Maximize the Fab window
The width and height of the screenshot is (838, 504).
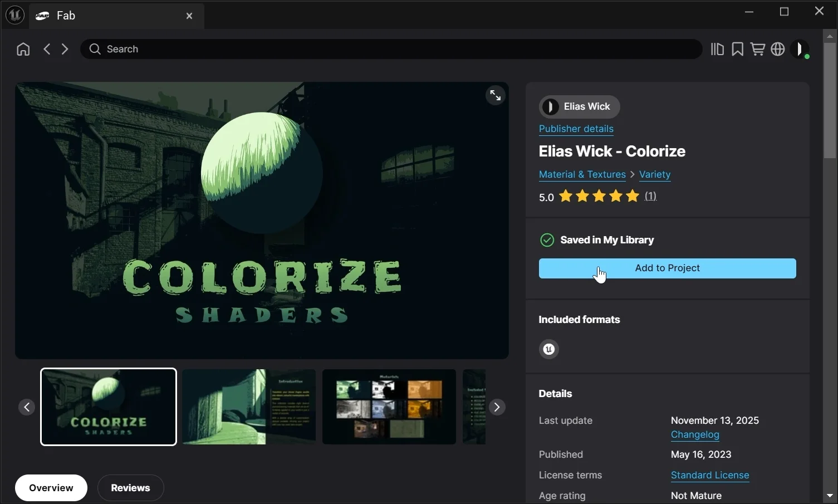pyautogui.click(x=785, y=12)
